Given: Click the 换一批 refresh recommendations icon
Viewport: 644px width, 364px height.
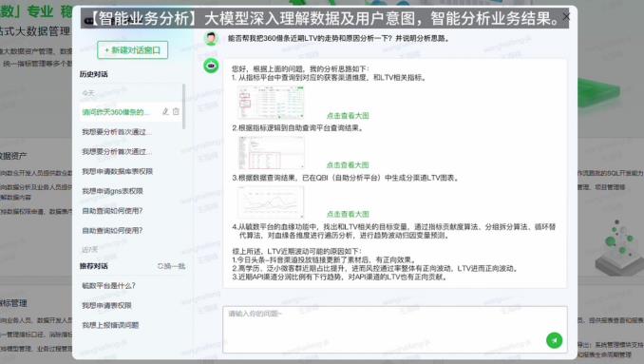Looking at the screenshot, I should pyautogui.click(x=161, y=266).
